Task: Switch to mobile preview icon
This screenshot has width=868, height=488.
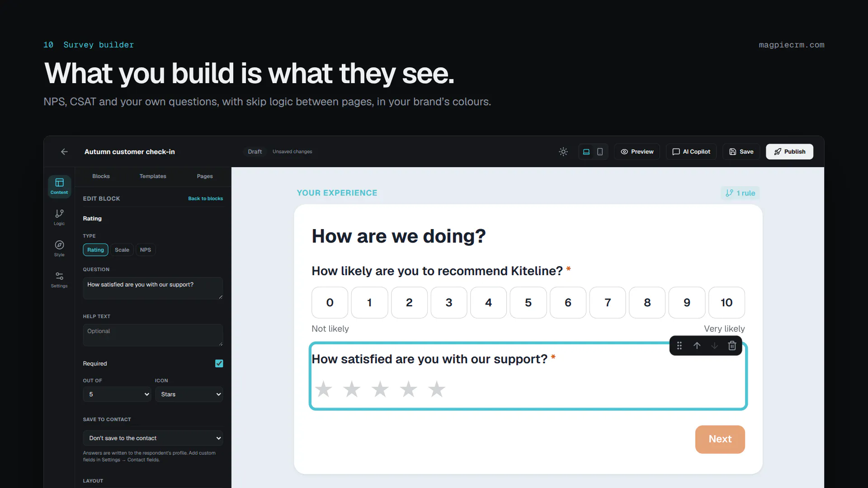Action: pyautogui.click(x=600, y=152)
